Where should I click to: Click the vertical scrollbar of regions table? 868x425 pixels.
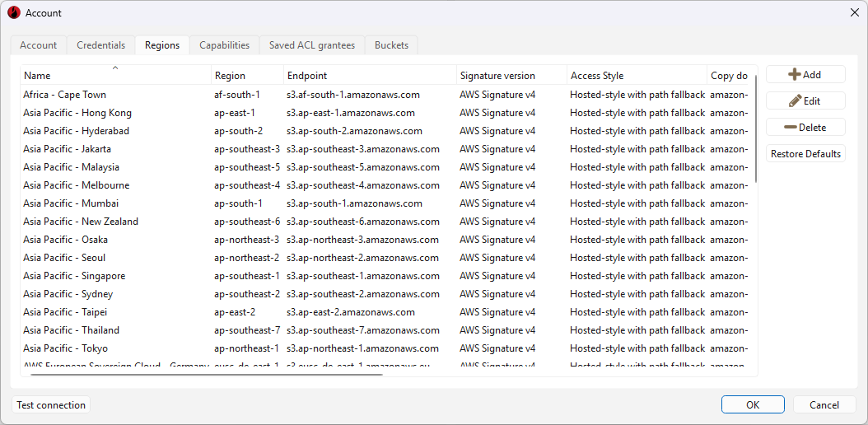coord(755,128)
